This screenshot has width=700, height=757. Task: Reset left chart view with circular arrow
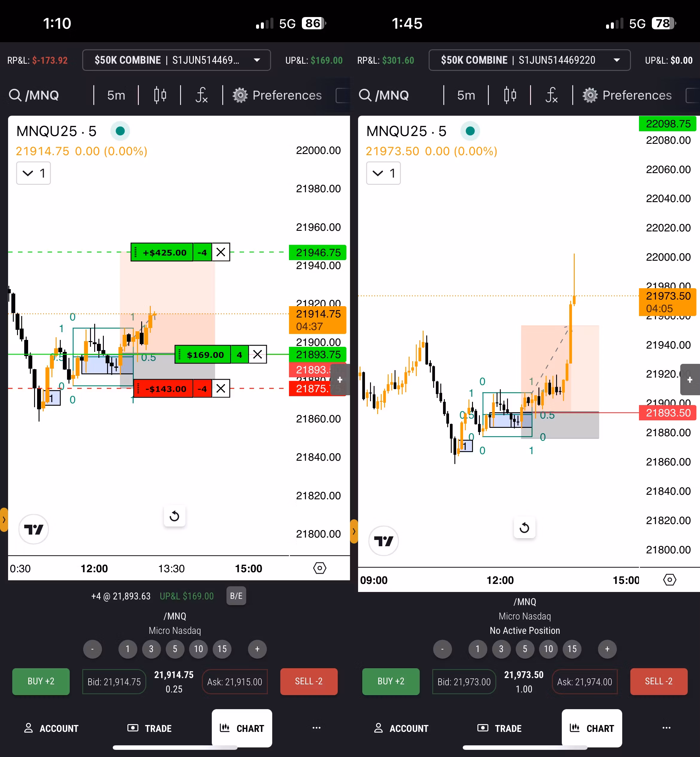point(175,516)
